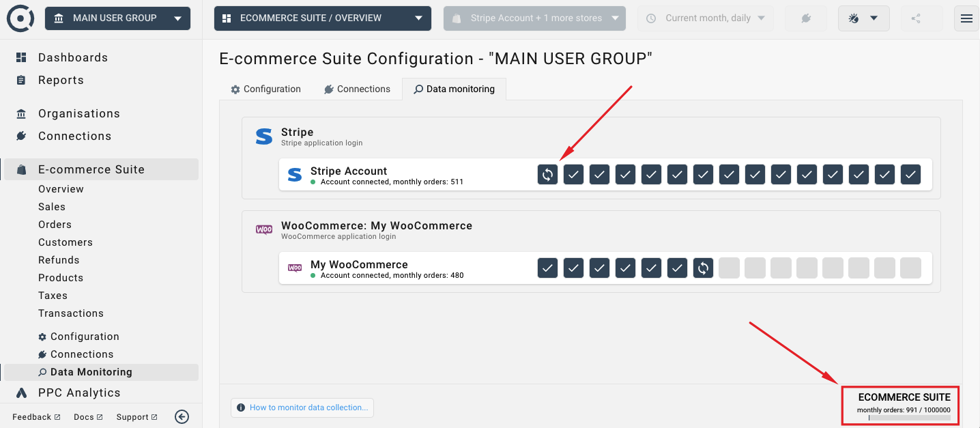The image size is (980, 428).
Task: Expand the MAIN USER GROUP dropdown
Action: [117, 18]
